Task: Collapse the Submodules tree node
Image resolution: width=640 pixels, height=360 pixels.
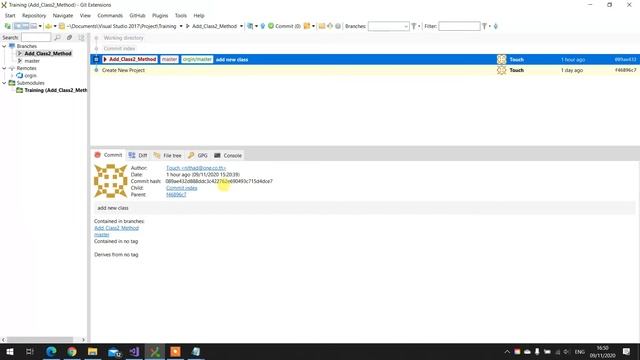Action: pos(4,83)
